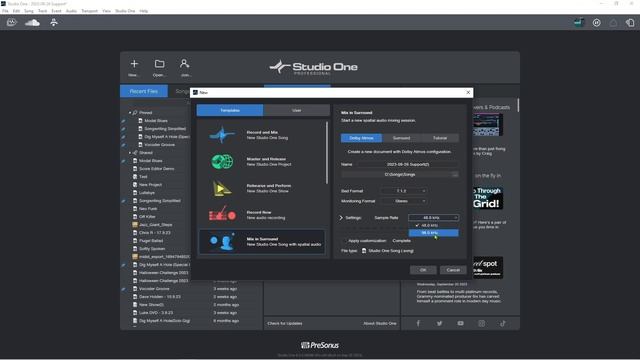Open the SoundCloud cloud icon in toolbar
The height and width of the screenshot is (360, 640).
[32, 23]
